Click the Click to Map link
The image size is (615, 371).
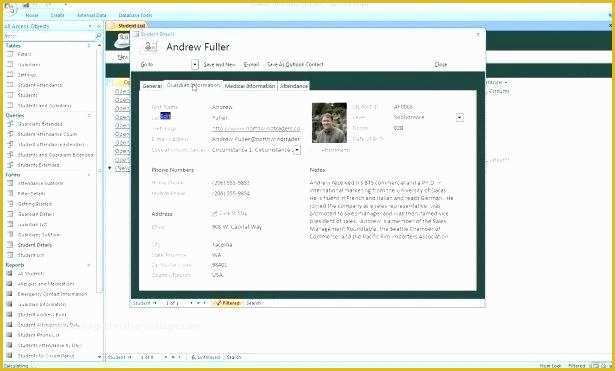(x=229, y=213)
